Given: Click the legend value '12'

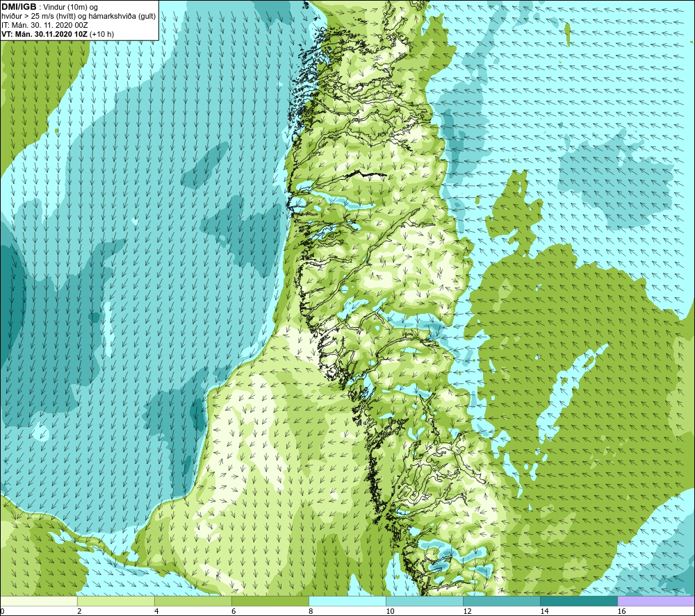Looking at the screenshot, I should (467, 612).
